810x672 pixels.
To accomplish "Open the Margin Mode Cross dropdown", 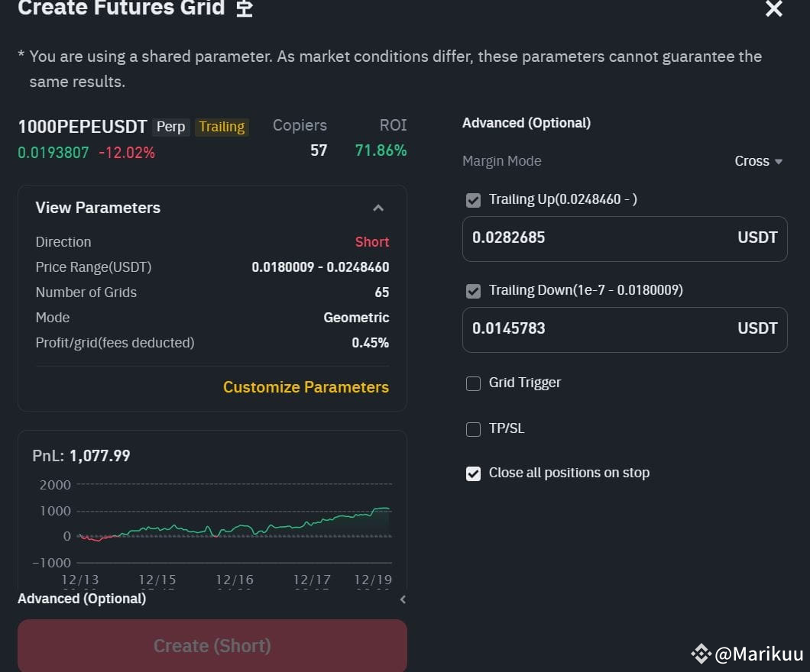I will point(759,161).
